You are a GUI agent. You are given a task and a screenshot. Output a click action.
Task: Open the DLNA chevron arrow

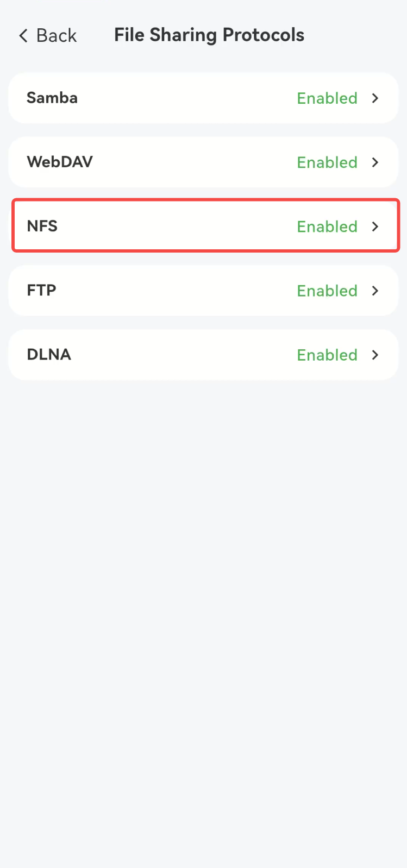click(375, 355)
